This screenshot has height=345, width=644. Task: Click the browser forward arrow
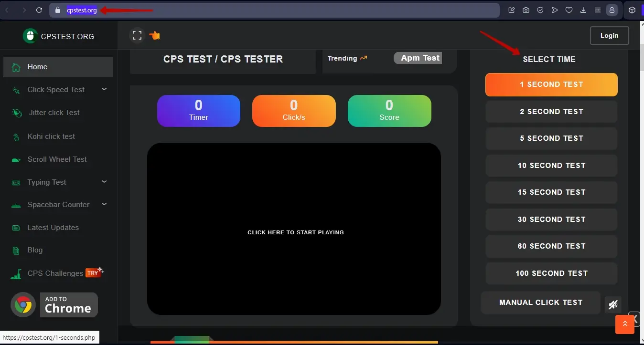[24, 10]
